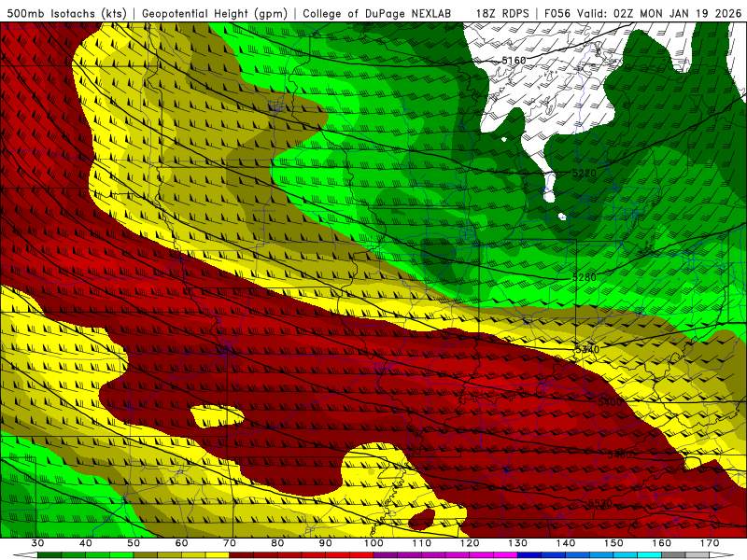The width and height of the screenshot is (747, 560).
Task: Click the 160 tick label on colorbar
Action: [x=662, y=543]
